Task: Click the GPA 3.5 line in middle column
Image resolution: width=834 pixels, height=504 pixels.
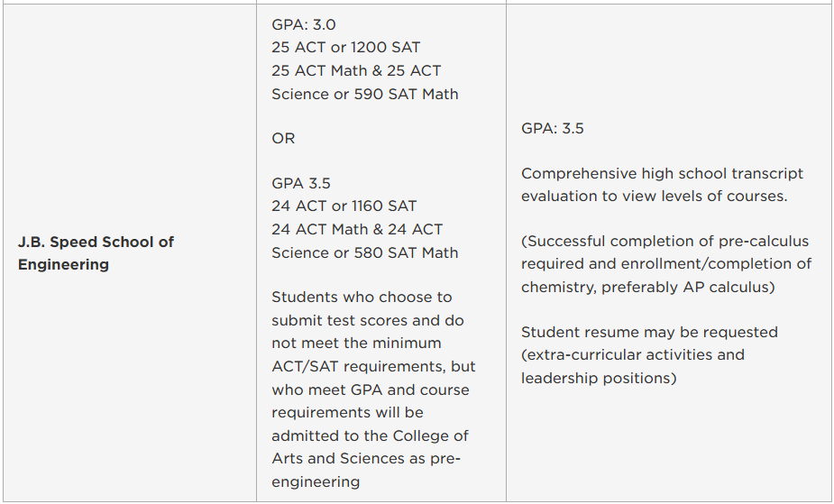Action: [301, 183]
